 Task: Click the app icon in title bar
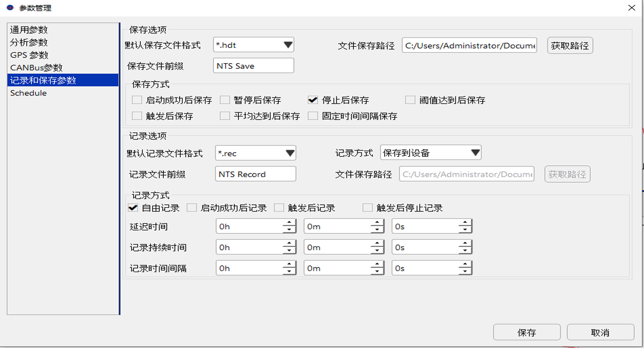click(9, 8)
